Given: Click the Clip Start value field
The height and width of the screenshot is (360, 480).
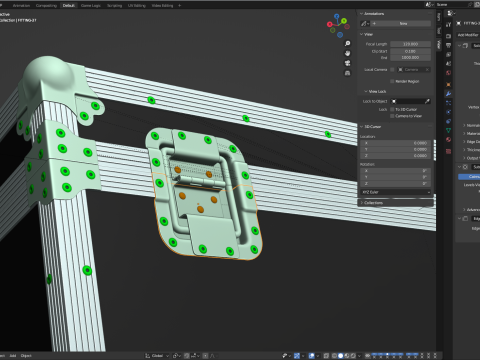Looking at the screenshot, I should pos(411,51).
